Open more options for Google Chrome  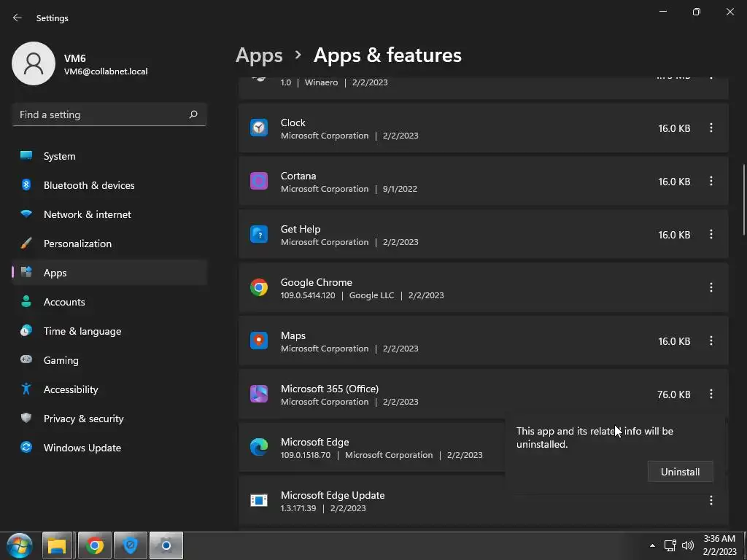click(711, 287)
